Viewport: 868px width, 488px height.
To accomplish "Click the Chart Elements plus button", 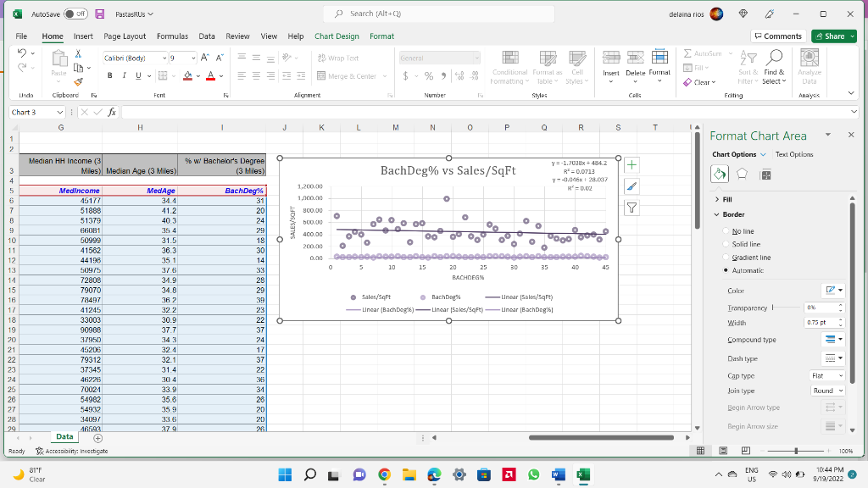I will pos(631,166).
